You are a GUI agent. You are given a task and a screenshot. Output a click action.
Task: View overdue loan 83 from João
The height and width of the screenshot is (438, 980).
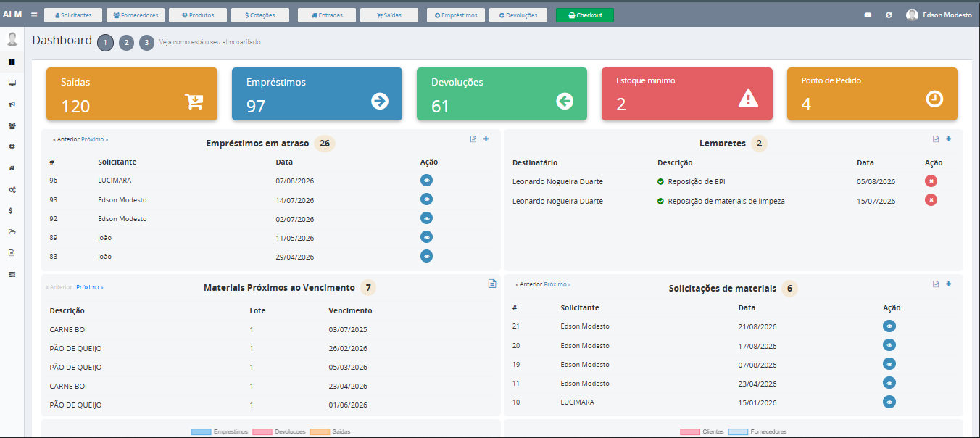coord(427,255)
